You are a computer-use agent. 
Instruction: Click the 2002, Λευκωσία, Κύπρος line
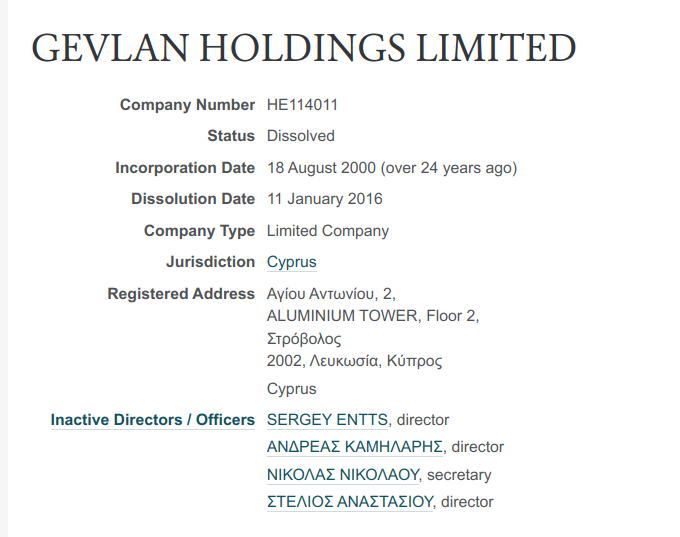(354, 361)
